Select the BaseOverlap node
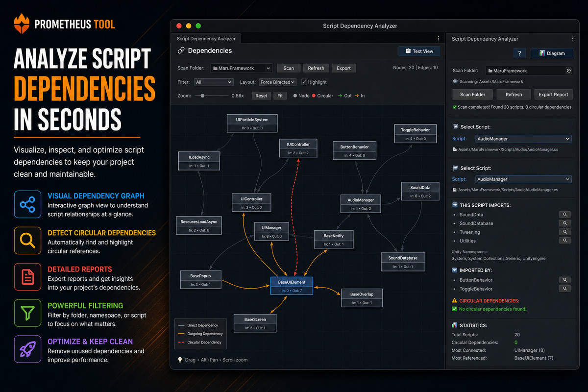588x392 pixels. coord(362,298)
